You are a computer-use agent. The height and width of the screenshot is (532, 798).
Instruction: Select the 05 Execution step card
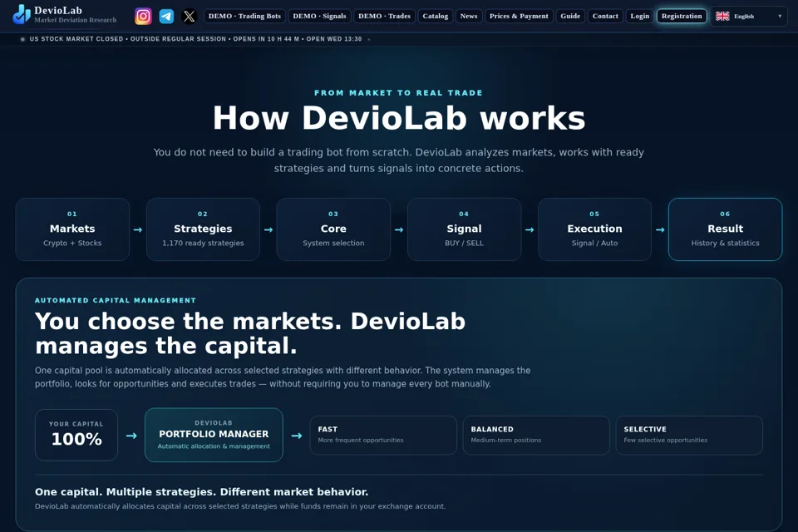(594, 229)
